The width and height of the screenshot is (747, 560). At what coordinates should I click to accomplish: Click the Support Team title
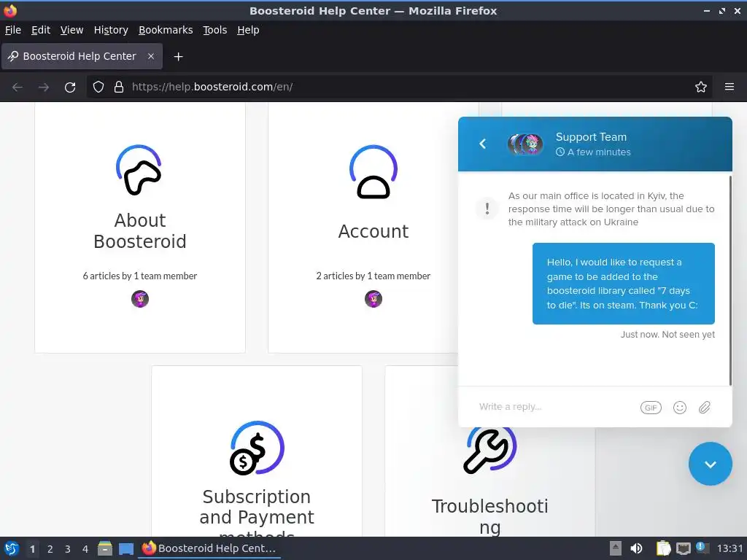click(591, 137)
